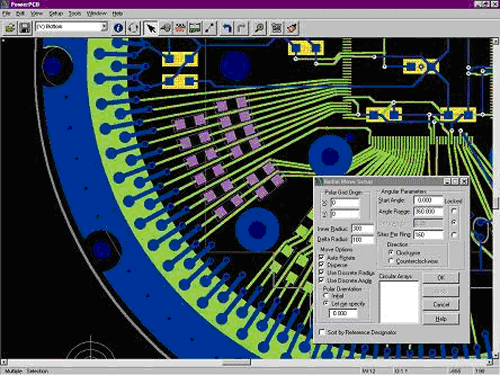Click the Cycle selection circular icon
500x375 pixels.
pyautogui.click(x=133, y=28)
